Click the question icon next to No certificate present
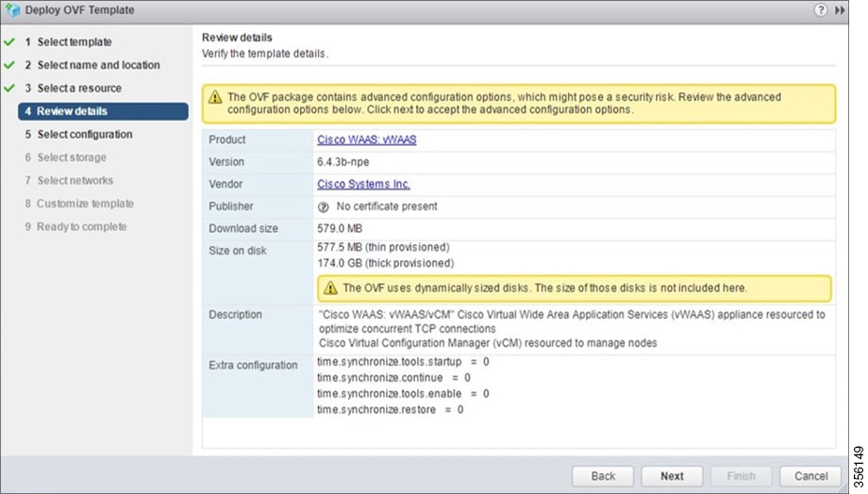Screen dimensions: 868x494 324,206
